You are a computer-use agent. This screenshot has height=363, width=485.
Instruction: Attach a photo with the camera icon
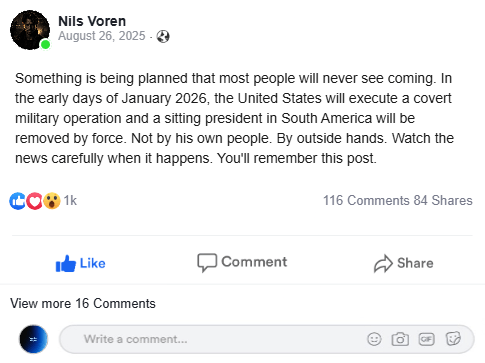tap(400, 339)
